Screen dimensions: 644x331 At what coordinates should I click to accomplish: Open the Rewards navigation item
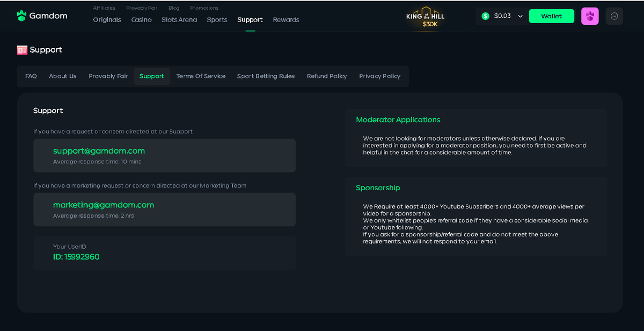[x=286, y=20]
